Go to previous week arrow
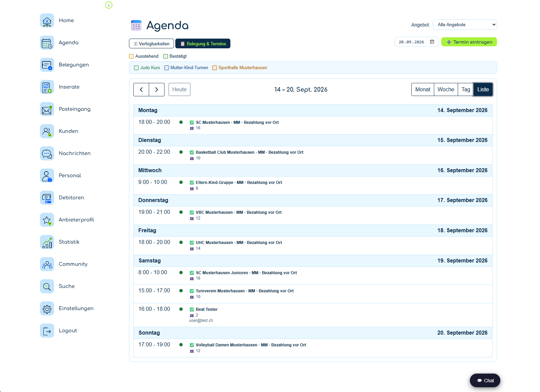 (141, 90)
